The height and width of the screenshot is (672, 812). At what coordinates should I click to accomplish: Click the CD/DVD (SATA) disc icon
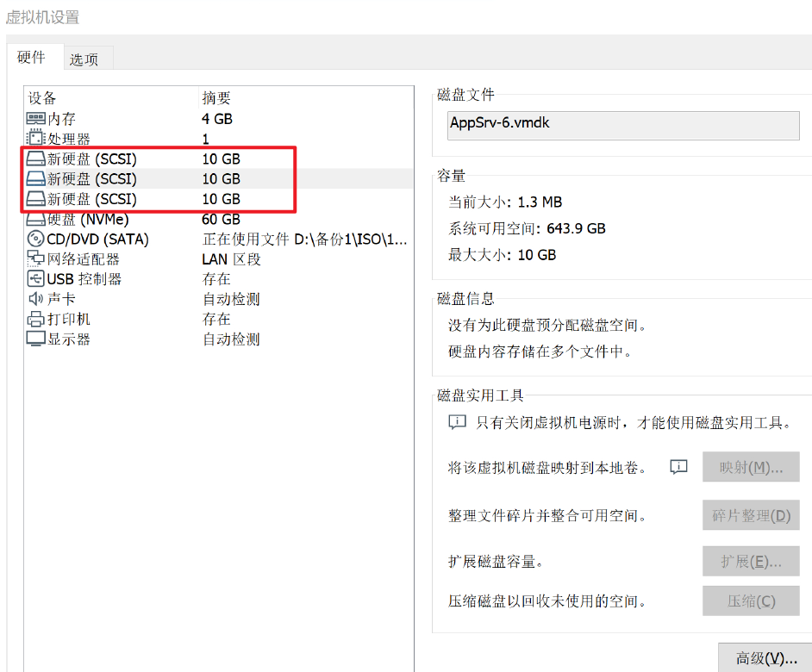point(35,239)
